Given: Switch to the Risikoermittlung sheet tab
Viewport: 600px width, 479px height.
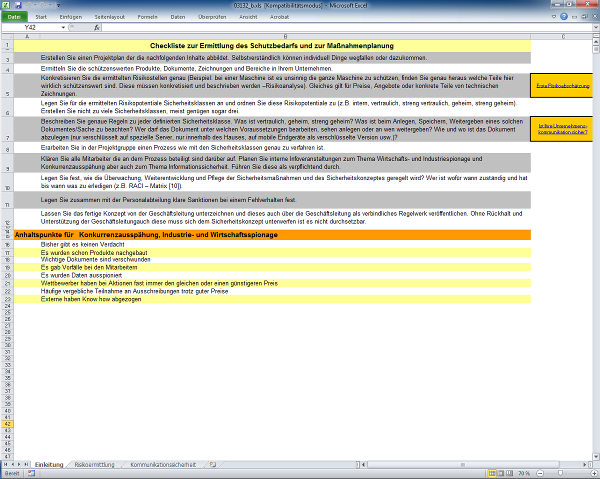Looking at the screenshot, I should (95, 465).
